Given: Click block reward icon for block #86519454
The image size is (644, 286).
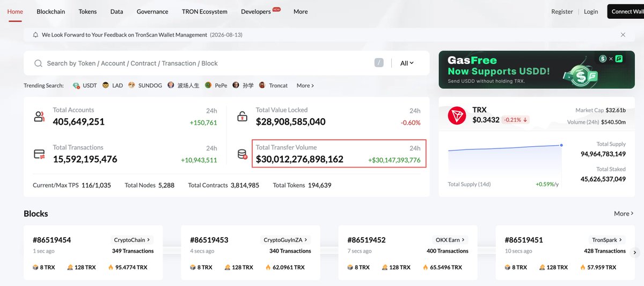Looking at the screenshot, I should 36,267.
